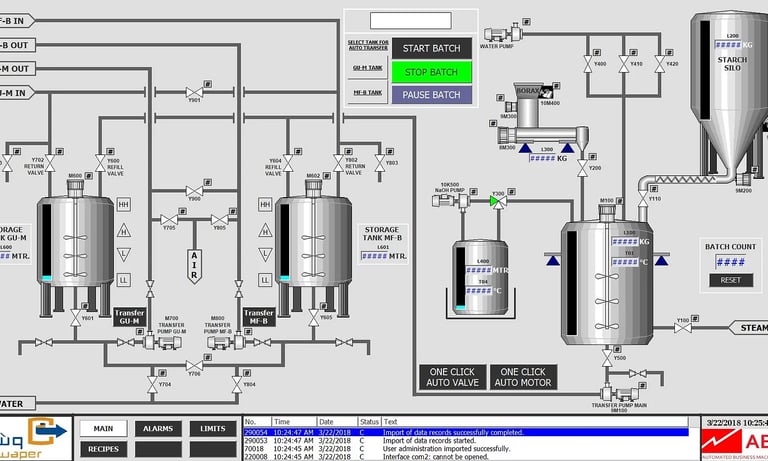Toggle the HH indicator on GU-M tank

tap(123, 204)
